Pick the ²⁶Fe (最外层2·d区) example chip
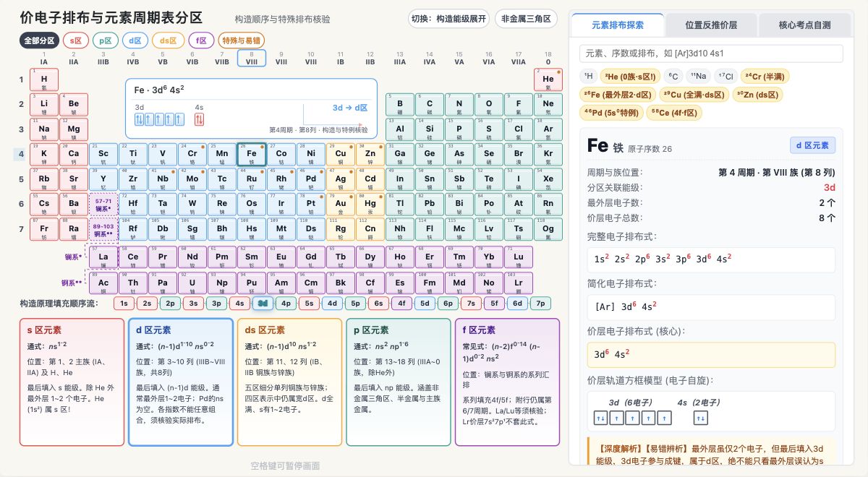The height and width of the screenshot is (477, 868). (618, 95)
